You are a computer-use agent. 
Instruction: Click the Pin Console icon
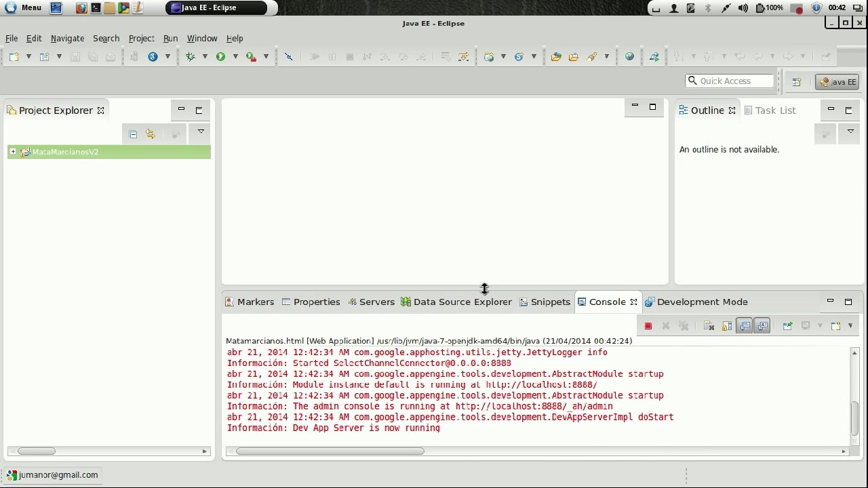787,326
